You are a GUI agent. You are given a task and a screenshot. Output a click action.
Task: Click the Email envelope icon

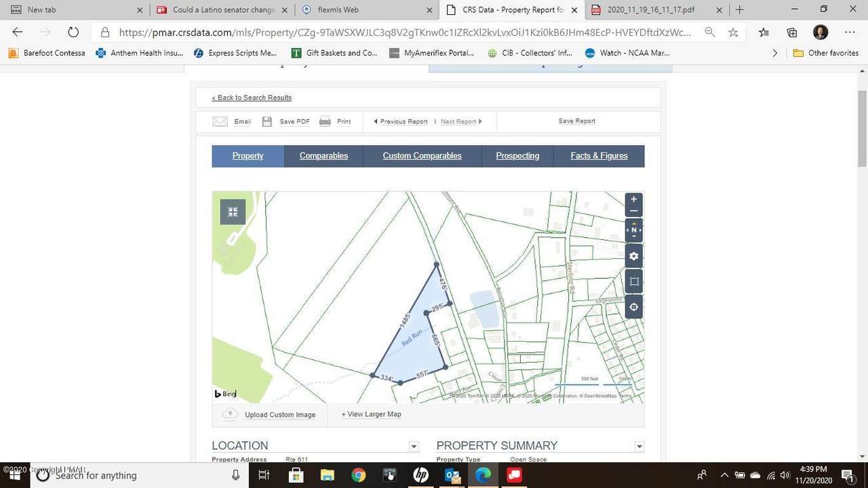pos(220,121)
